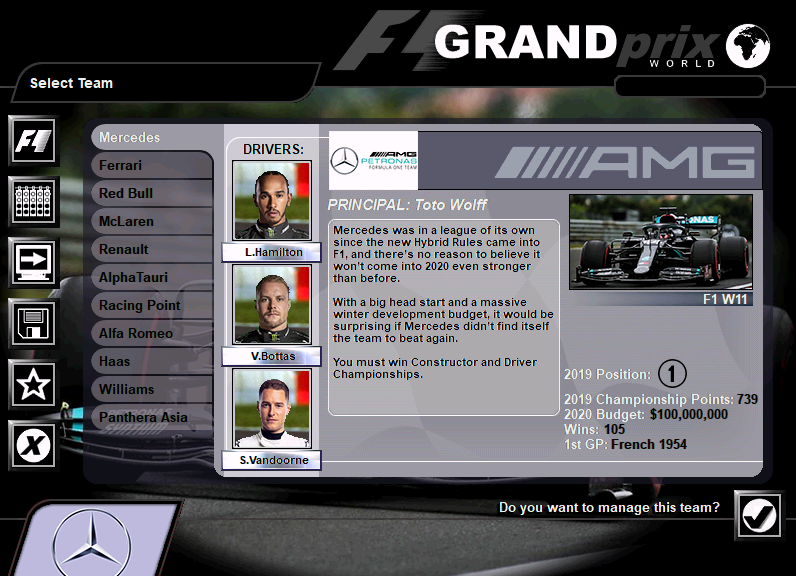This screenshot has width=796, height=576.
Task: Click the floppy disk save icon
Action: 34,323
